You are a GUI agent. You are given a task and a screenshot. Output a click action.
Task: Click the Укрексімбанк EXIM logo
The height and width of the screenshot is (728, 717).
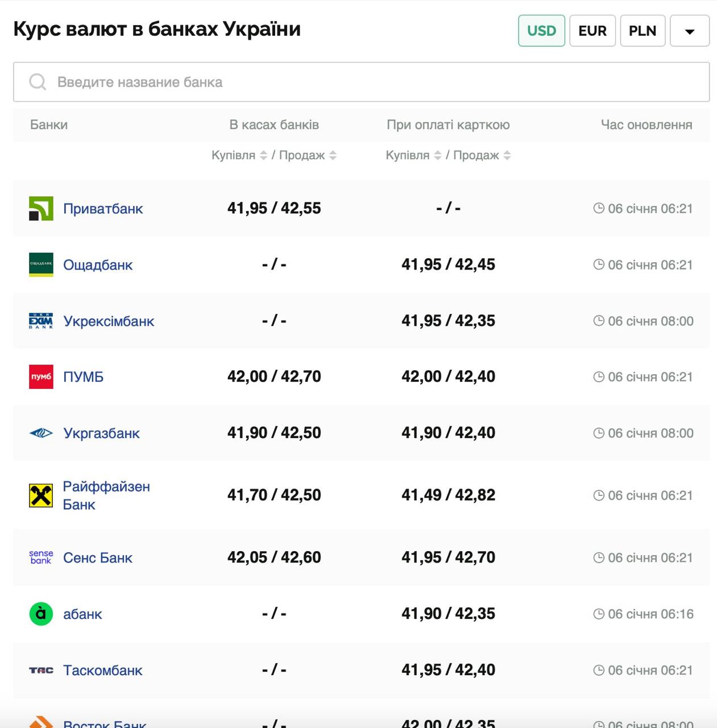pos(41,321)
